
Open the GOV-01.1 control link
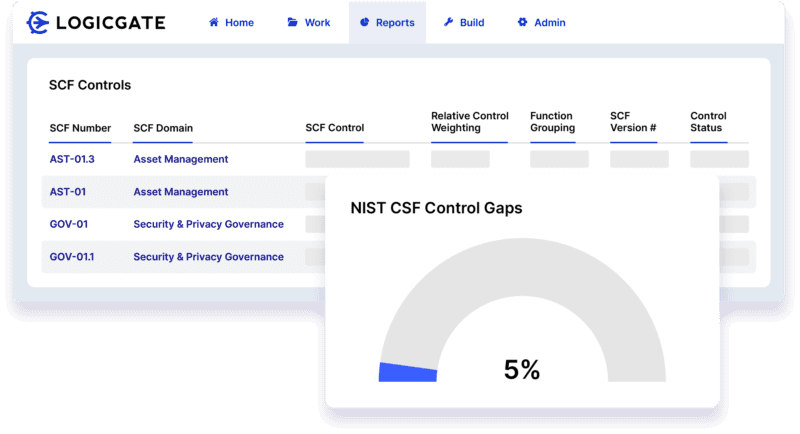pos(72,257)
